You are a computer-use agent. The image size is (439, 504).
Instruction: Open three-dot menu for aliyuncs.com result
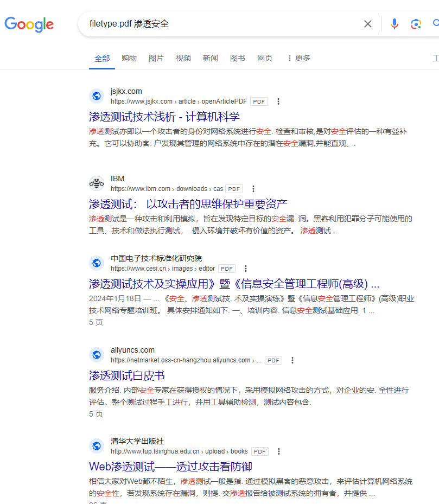tap(292, 360)
